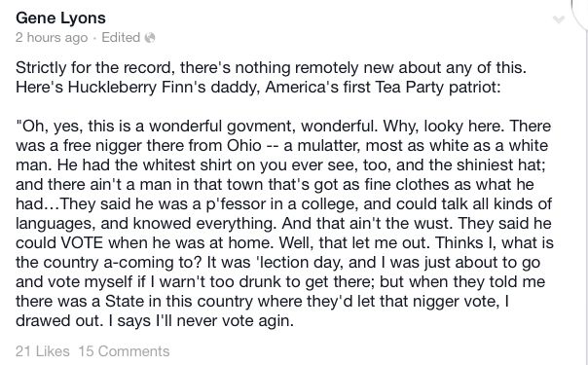Screen dimensions: 588x365
Task: Click the number 15 in the comments count
Action: tap(87, 351)
